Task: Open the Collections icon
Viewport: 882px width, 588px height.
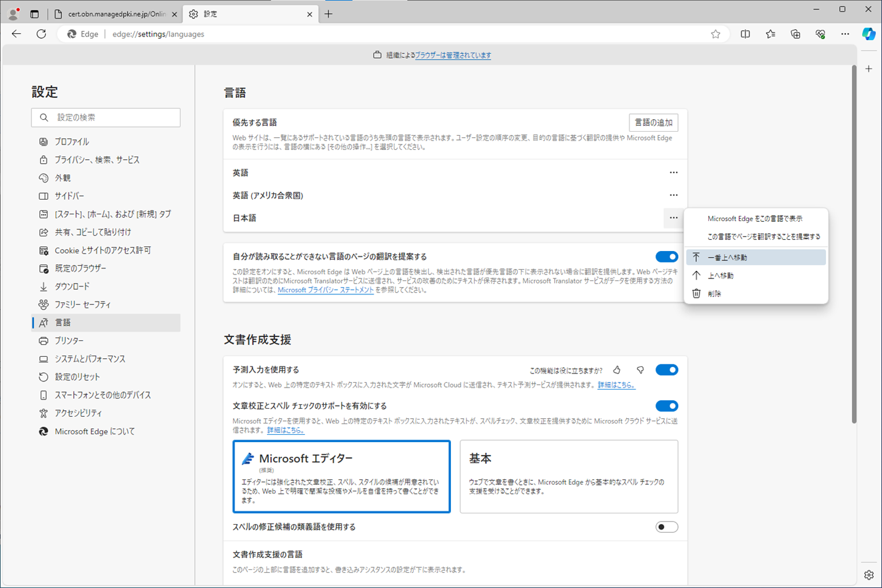Action: (795, 34)
